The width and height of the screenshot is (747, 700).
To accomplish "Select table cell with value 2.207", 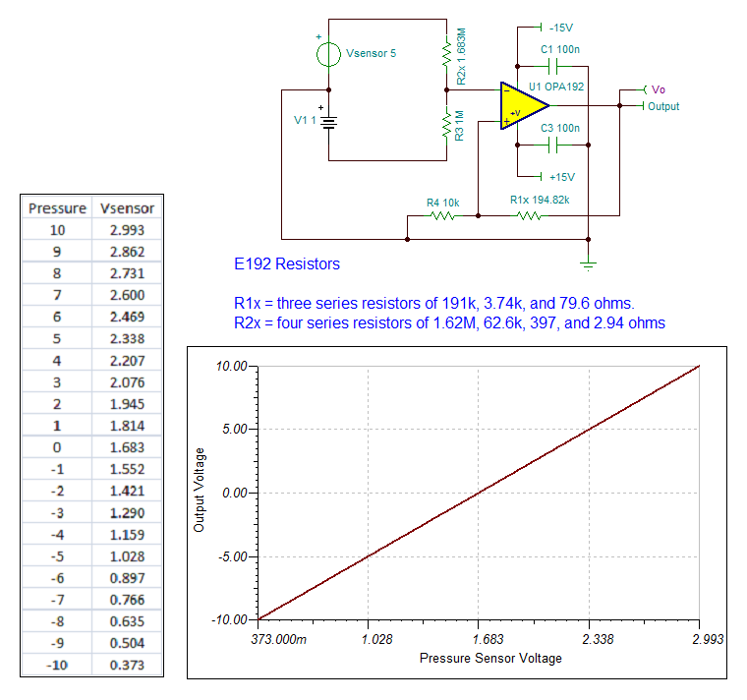I will 127,361.
